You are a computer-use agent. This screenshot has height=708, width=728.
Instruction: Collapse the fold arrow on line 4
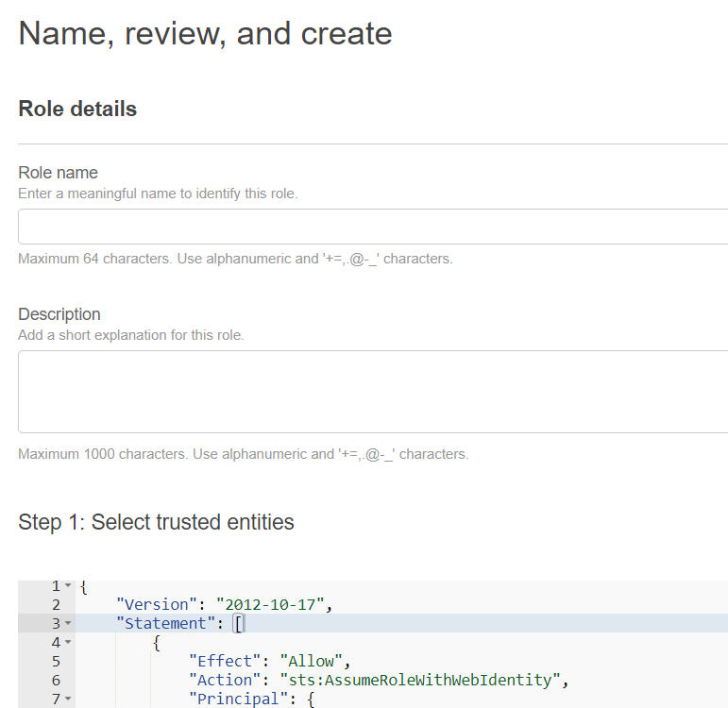coord(68,643)
